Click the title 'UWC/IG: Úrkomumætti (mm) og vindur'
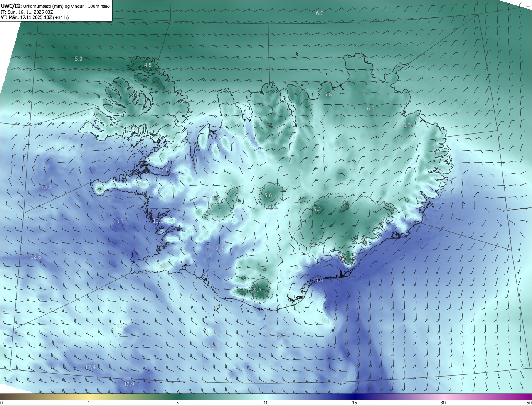The image size is (532, 406). 55,6
